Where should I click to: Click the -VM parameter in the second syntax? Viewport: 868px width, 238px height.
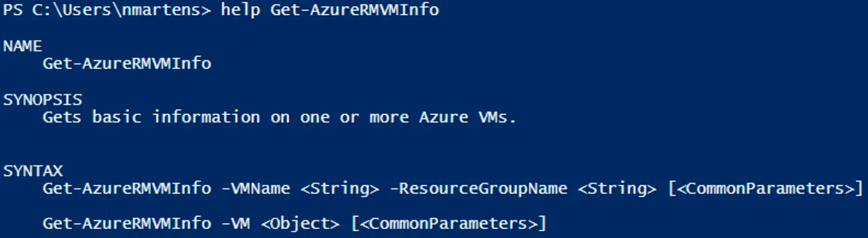tap(236, 224)
